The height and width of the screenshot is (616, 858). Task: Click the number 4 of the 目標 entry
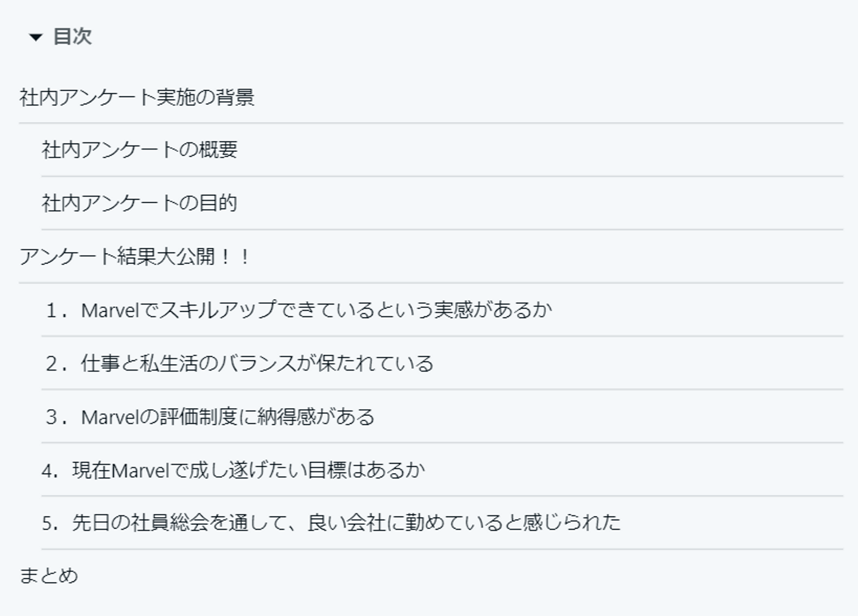tap(48, 471)
